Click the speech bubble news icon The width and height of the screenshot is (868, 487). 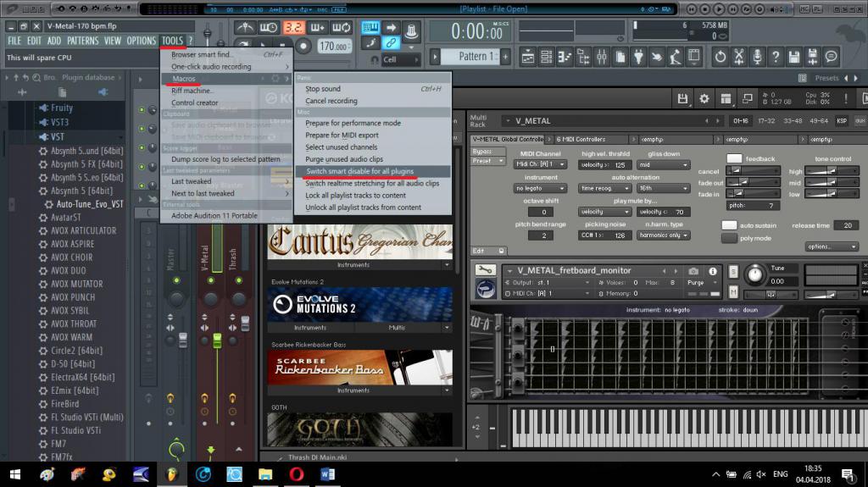[x=831, y=57]
